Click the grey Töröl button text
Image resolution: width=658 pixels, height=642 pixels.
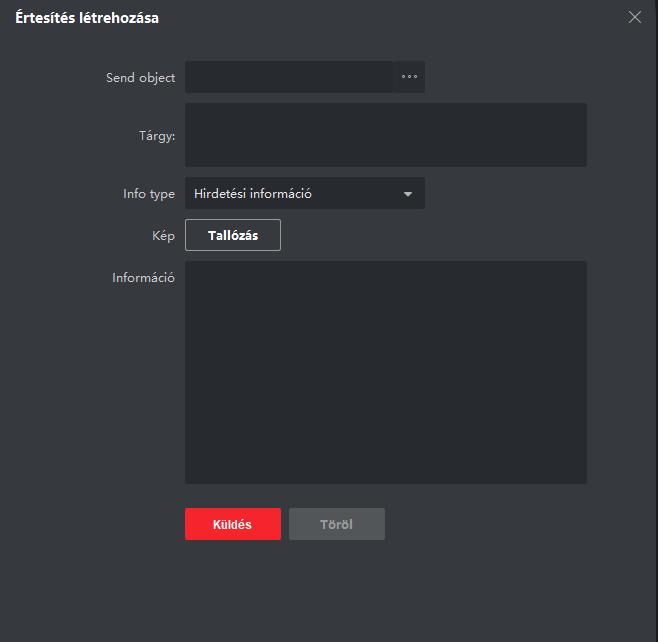336,525
